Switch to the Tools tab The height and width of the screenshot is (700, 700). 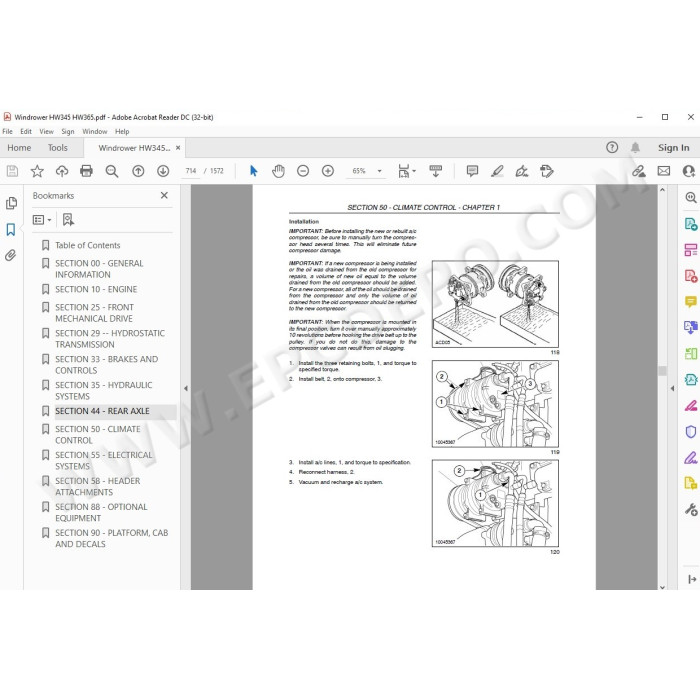point(58,148)
